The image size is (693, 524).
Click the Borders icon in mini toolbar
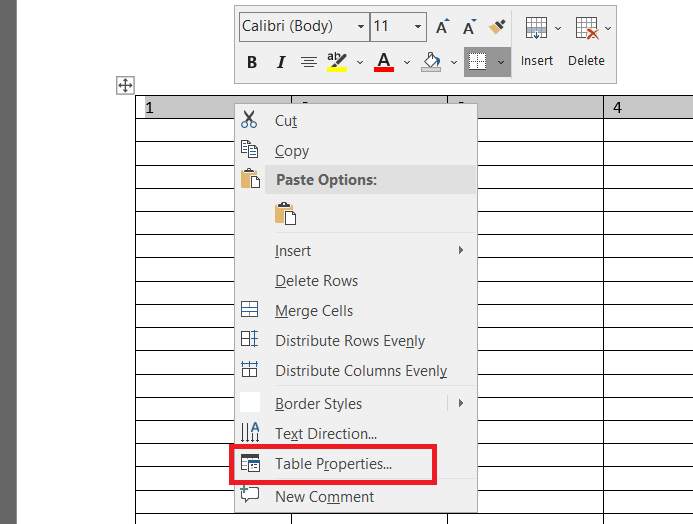pos(478,62)
